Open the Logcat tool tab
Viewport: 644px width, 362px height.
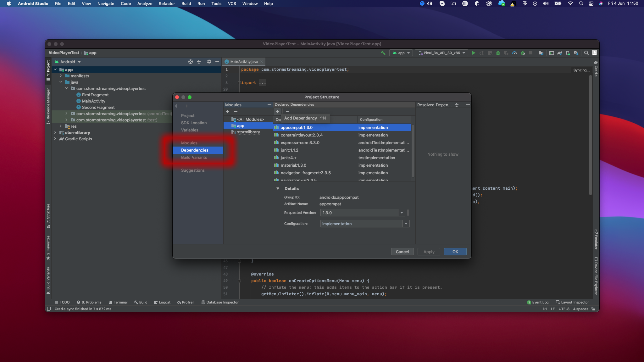click(162, 302)
